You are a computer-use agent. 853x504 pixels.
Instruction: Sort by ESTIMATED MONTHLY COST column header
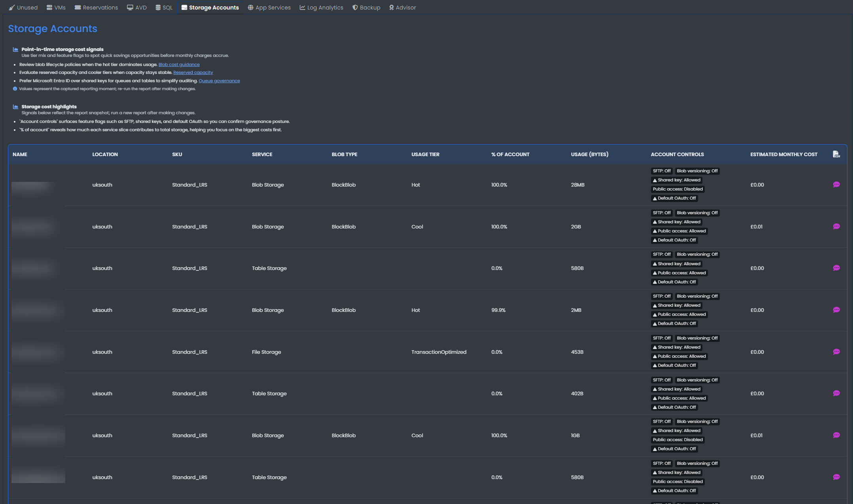point(784,154)
